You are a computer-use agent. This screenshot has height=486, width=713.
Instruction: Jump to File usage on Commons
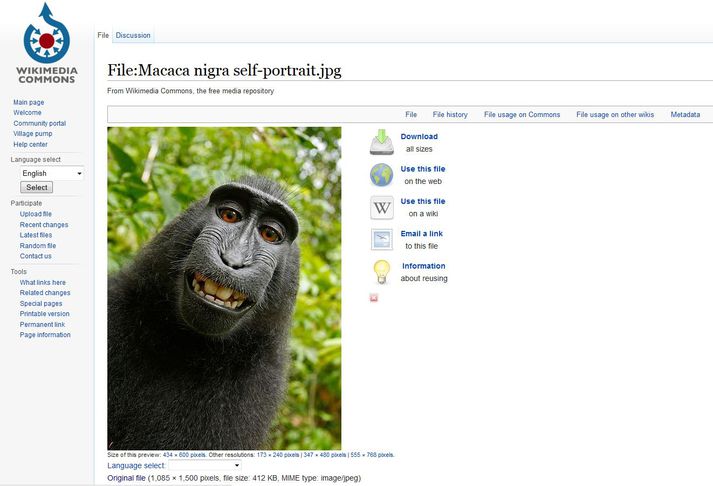tap(522, 115)
